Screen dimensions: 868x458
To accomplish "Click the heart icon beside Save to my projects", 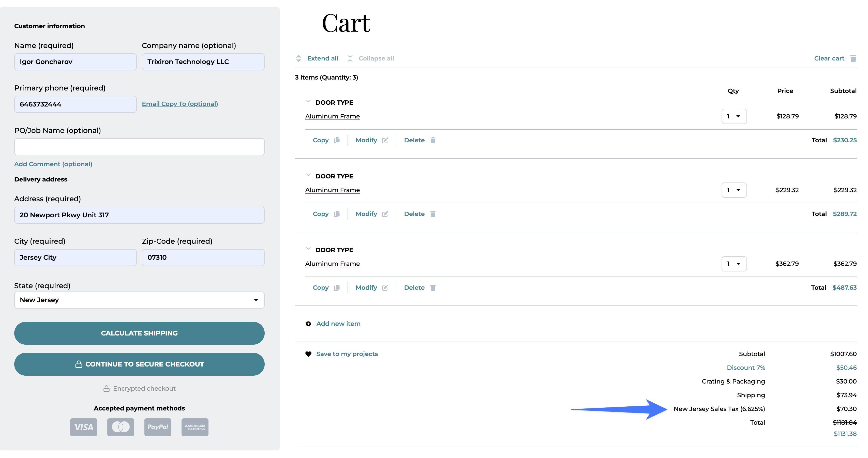I will (x=308, y=354).
